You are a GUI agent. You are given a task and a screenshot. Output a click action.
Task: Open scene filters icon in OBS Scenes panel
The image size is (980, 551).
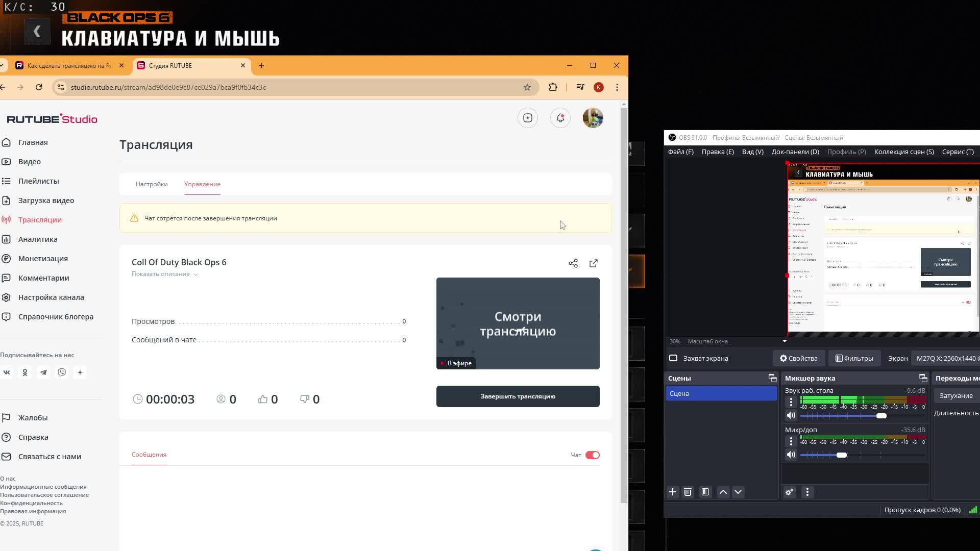(705, 492)
